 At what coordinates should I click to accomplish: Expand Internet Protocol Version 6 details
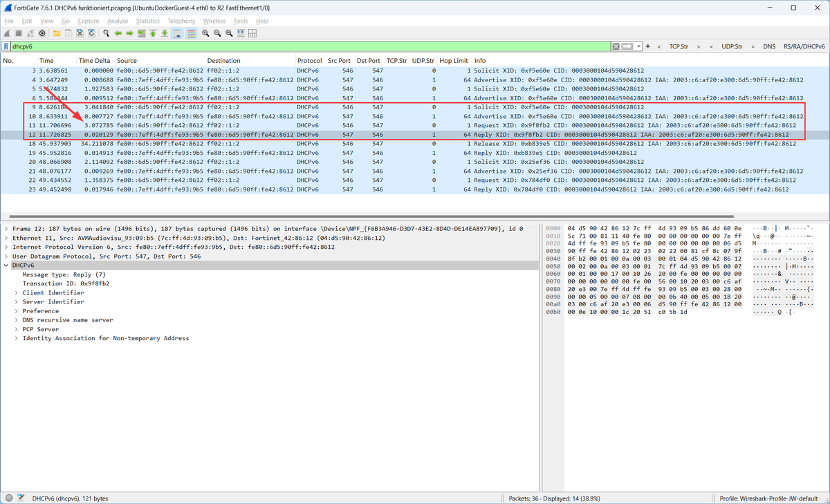[x=6, y=247]
